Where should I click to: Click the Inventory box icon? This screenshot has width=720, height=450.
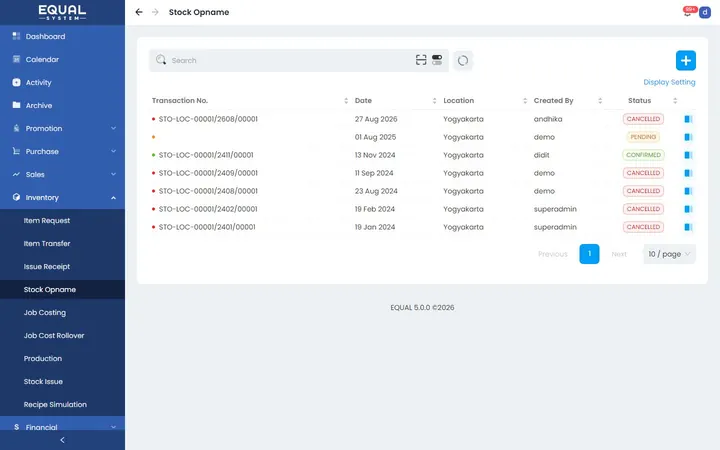16,197
